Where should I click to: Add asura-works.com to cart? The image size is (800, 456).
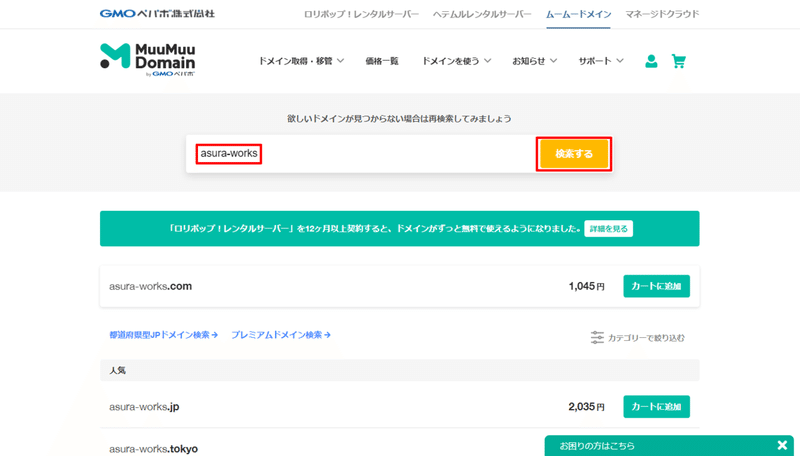tap(656, 286)
